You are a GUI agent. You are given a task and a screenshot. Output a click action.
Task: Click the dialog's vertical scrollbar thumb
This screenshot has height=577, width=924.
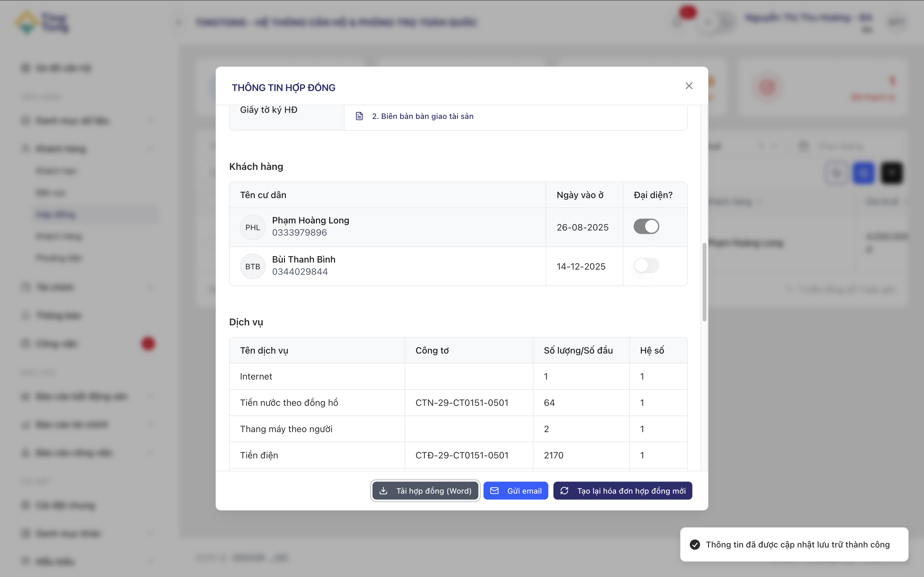click(x=704, y=282)
